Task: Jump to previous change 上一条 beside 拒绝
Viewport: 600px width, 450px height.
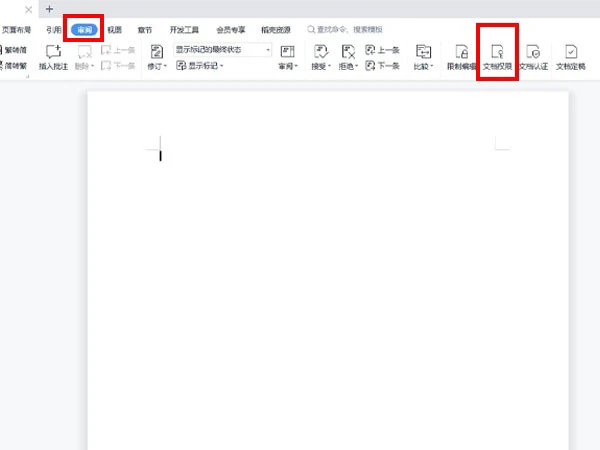Action: pos(382,50)
